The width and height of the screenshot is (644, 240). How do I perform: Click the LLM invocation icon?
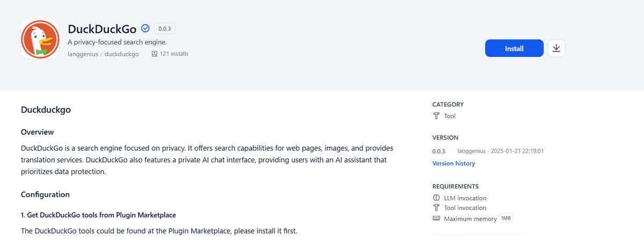pos(436,198)
